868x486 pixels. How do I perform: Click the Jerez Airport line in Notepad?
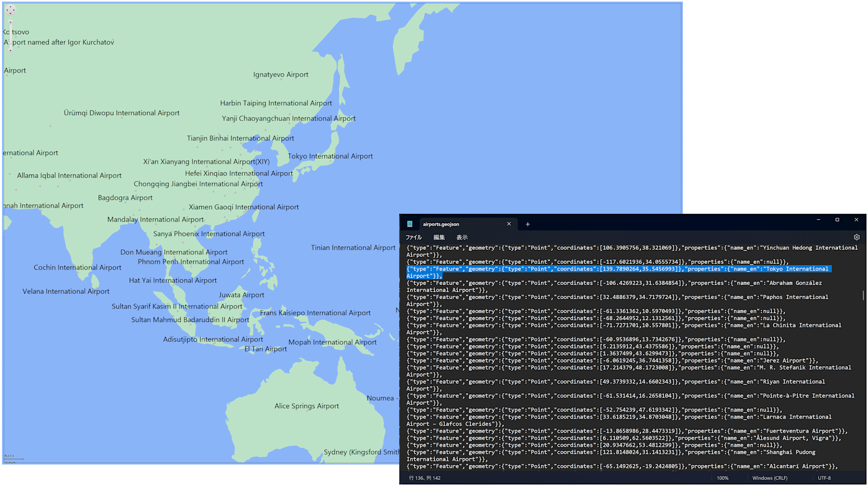[612, 361]
